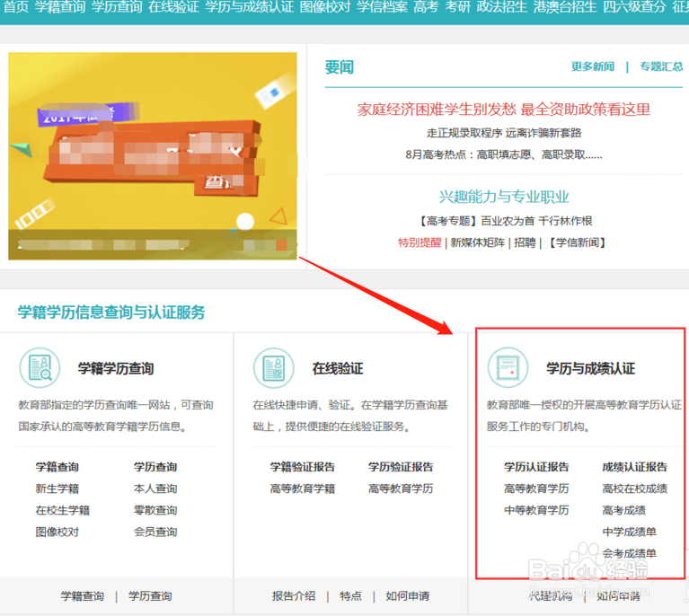This screenshot has height=616, width=689.
Task: Open 学历与成绩认证 in the top navigation
Action: [250, 7]
